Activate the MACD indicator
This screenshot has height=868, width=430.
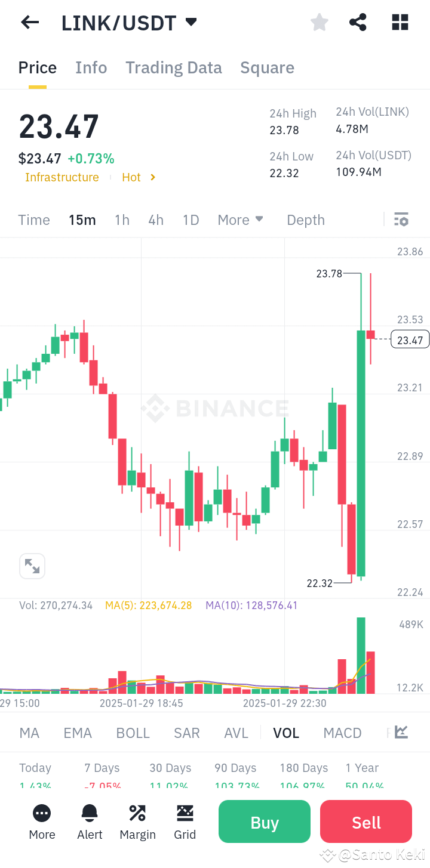pos(342,732)
